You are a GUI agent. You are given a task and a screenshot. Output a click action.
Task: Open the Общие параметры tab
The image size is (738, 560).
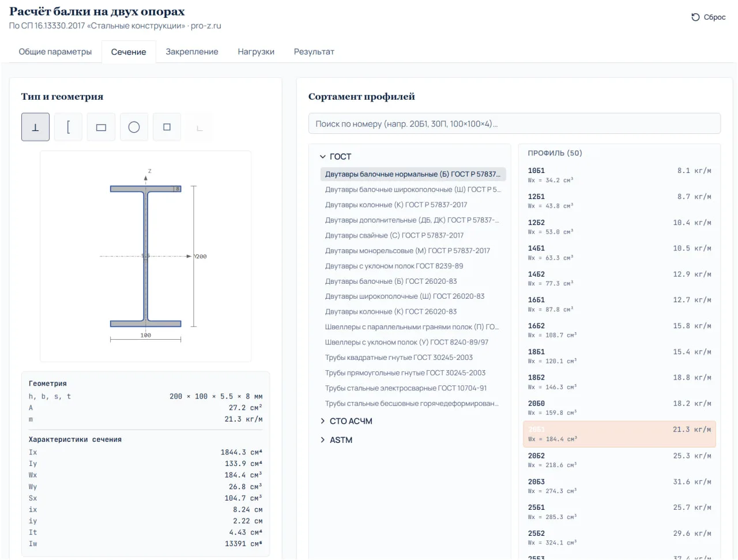point(55,52)
